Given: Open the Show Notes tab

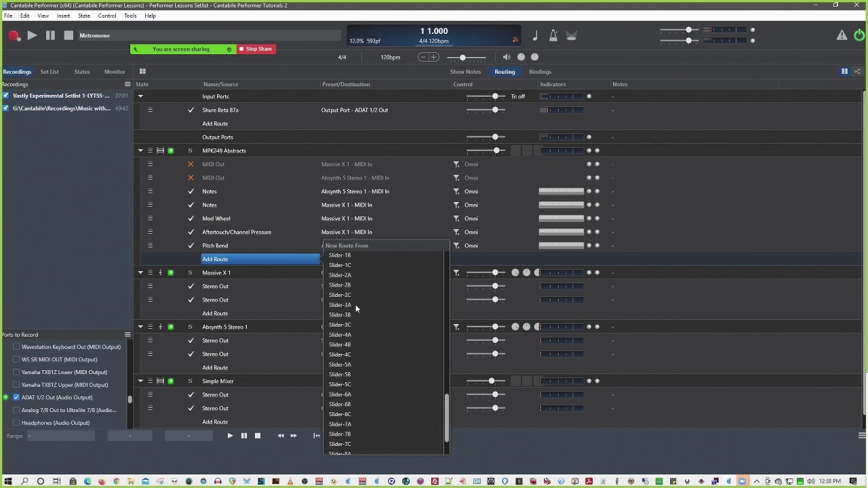Looking at the screenshot, I should pos(465,71).
